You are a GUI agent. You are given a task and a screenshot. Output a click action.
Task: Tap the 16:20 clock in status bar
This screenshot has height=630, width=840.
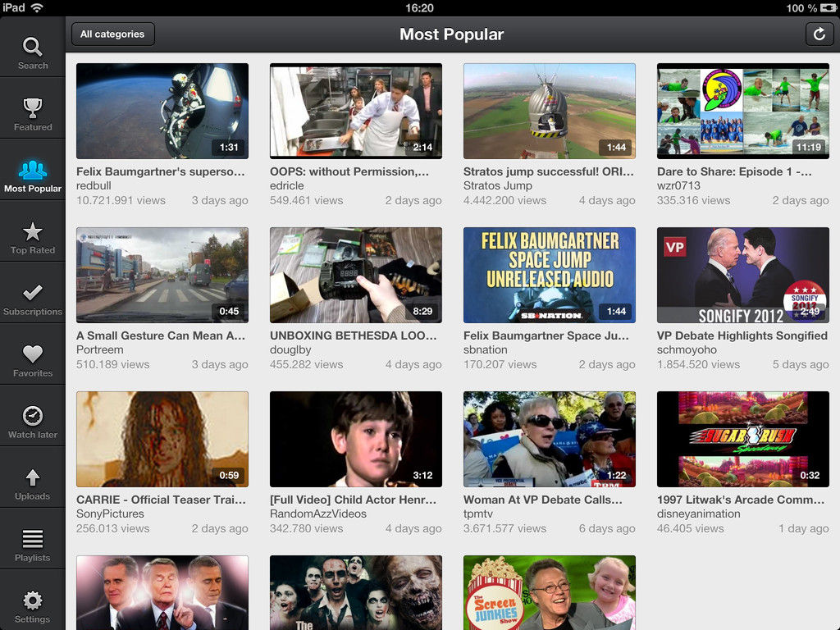tap(419, 8)
